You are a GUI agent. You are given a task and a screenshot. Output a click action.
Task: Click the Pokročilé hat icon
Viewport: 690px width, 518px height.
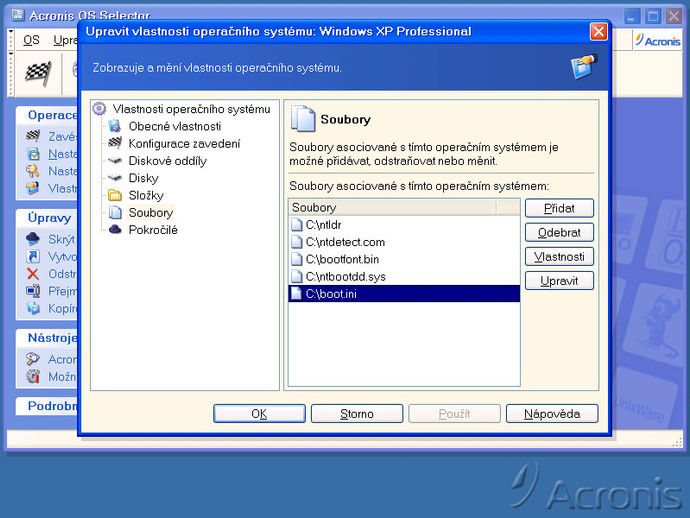coord(115,229)
